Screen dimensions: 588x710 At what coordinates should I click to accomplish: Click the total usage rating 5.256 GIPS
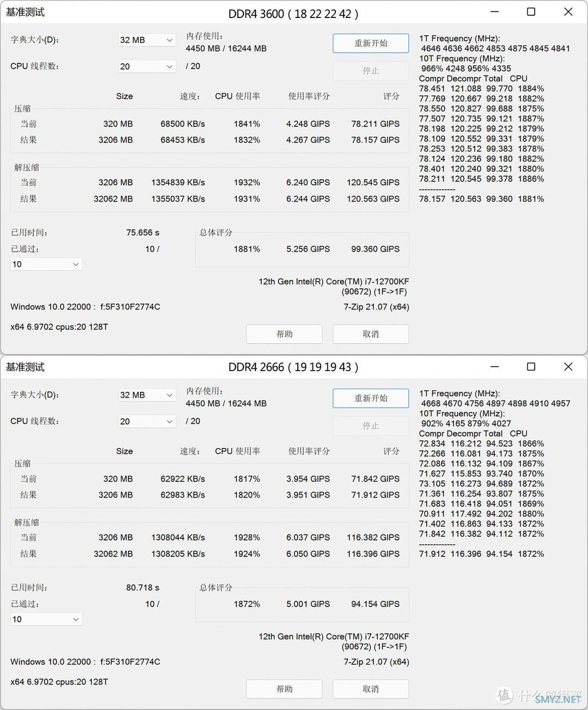(x=308, y=249)
